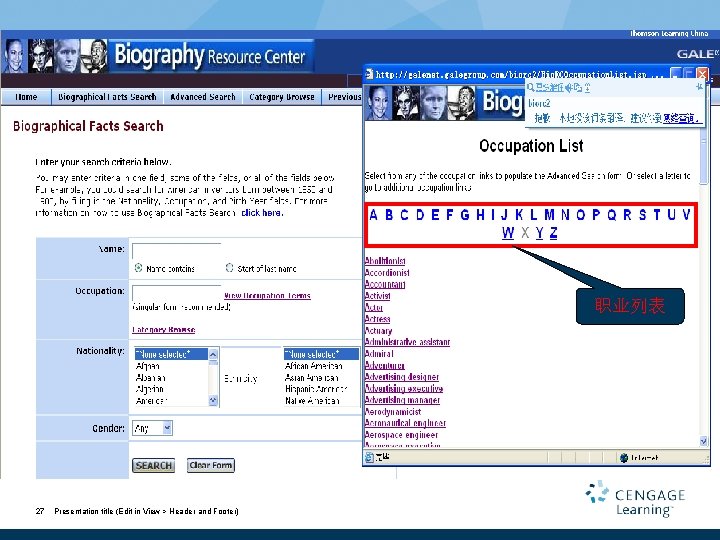Screen dimensions: 720x540
Task: Jump to letter A in the Occupation List
Action: tap(373, 214)
